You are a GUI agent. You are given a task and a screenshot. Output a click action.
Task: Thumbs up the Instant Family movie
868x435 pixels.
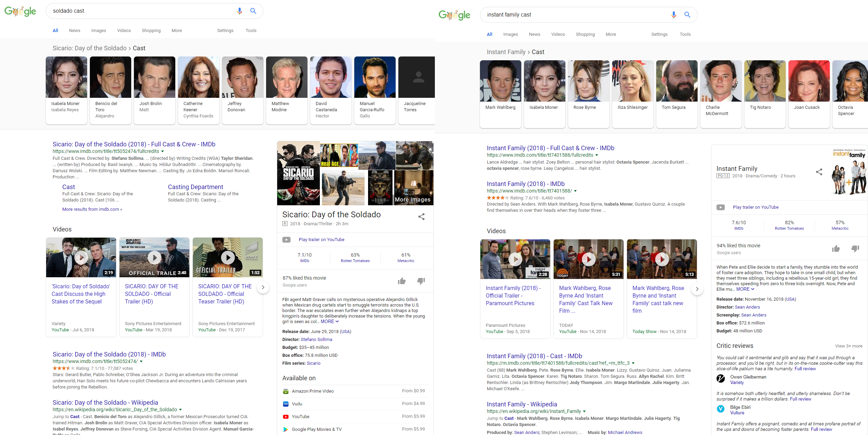[x=836, y=249]
